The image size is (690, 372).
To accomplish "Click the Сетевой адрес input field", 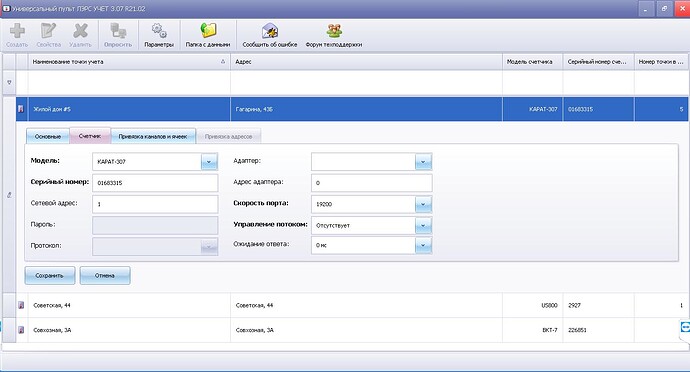I will 155,204.
